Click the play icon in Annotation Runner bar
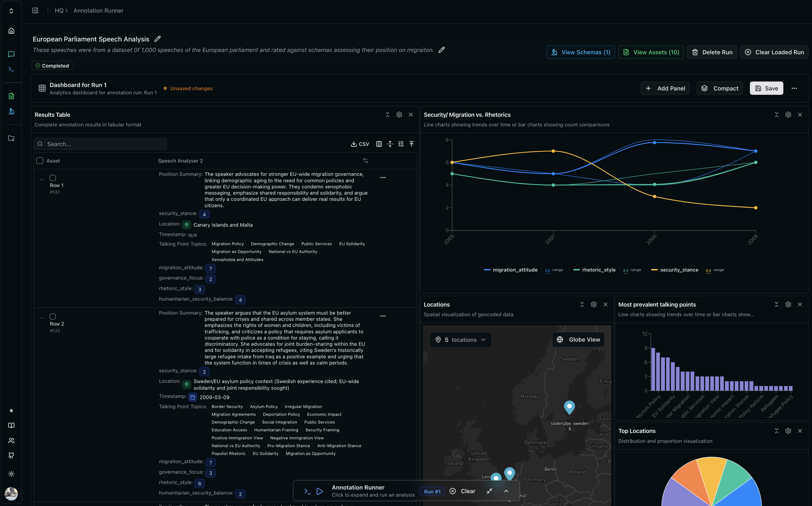Viewport: 812px width, 506px height. click(x=319, y=491)
